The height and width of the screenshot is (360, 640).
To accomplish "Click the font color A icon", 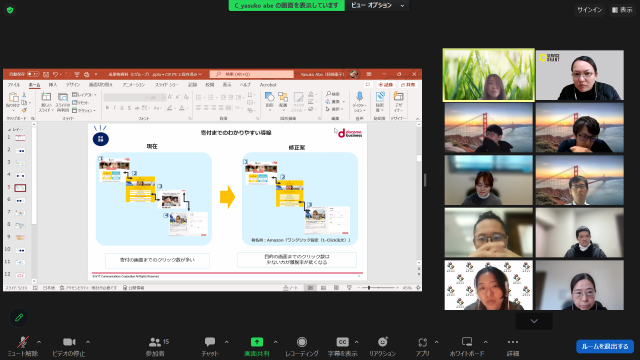I will pyautogui.click(x=182, y=108).
